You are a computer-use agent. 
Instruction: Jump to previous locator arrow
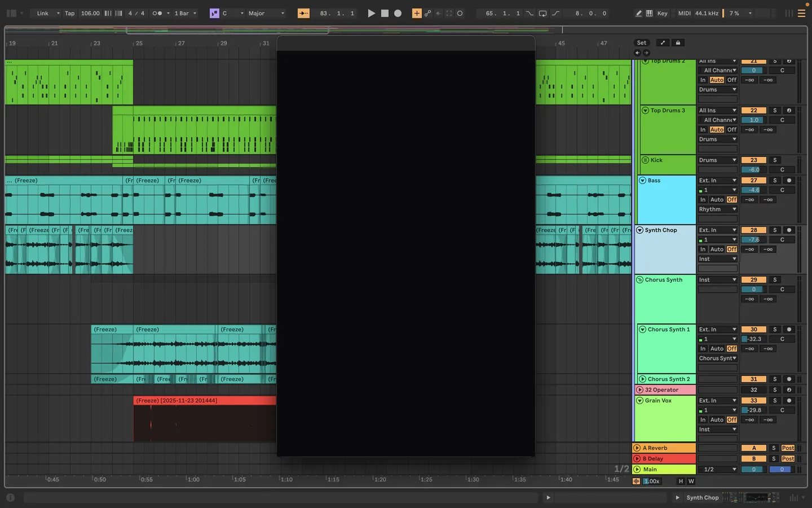pyautogui.click(x=637, y=52)
